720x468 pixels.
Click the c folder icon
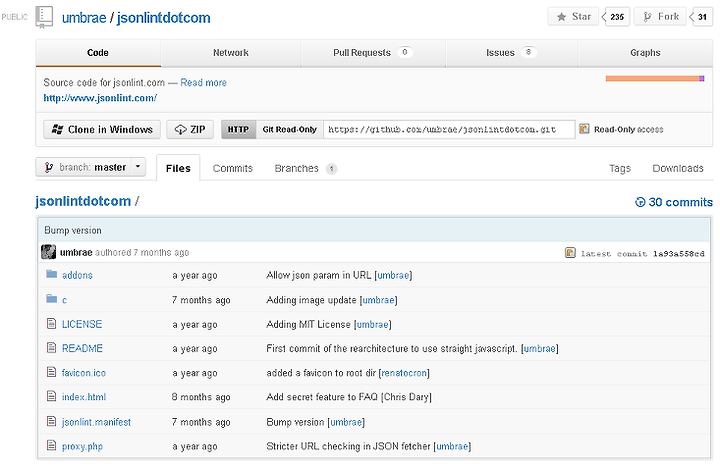click(x=51, y=299)
